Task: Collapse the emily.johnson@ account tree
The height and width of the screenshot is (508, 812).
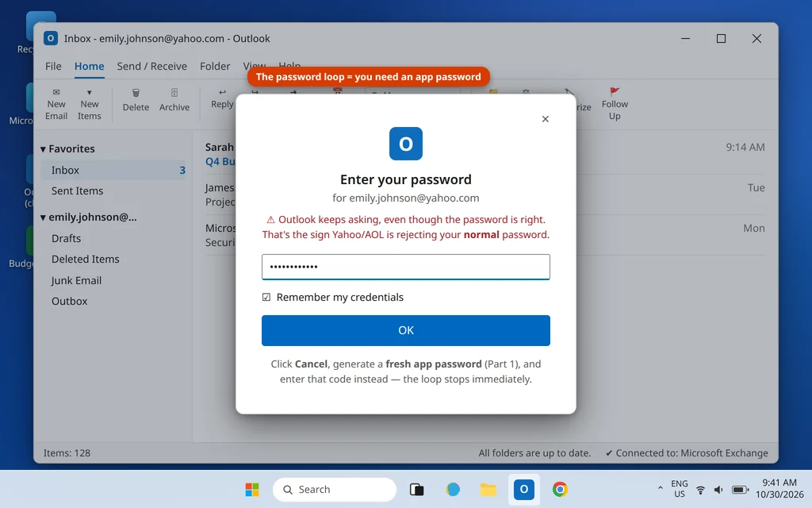Action: pyautogui.click(x=43, y=217)
